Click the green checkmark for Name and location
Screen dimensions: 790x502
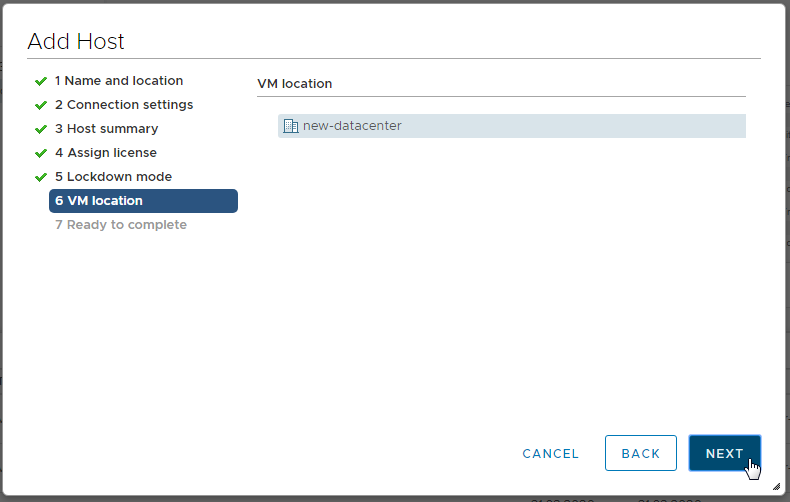coord(41,81)
